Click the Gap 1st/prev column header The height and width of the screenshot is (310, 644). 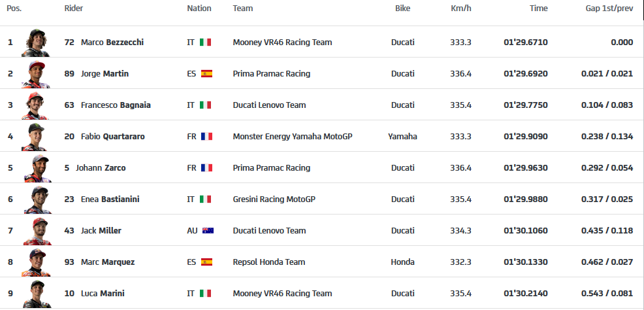point(609,9)
